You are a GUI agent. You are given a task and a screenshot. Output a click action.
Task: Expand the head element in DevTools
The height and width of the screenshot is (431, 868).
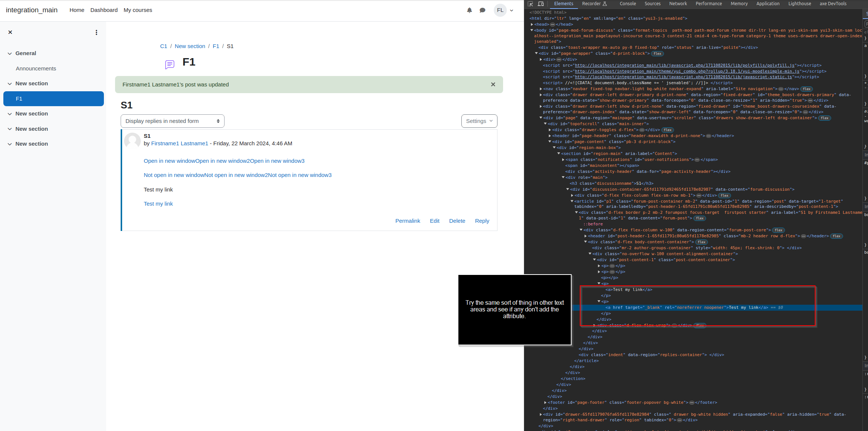pyautogui.click(x=532, y=25)
